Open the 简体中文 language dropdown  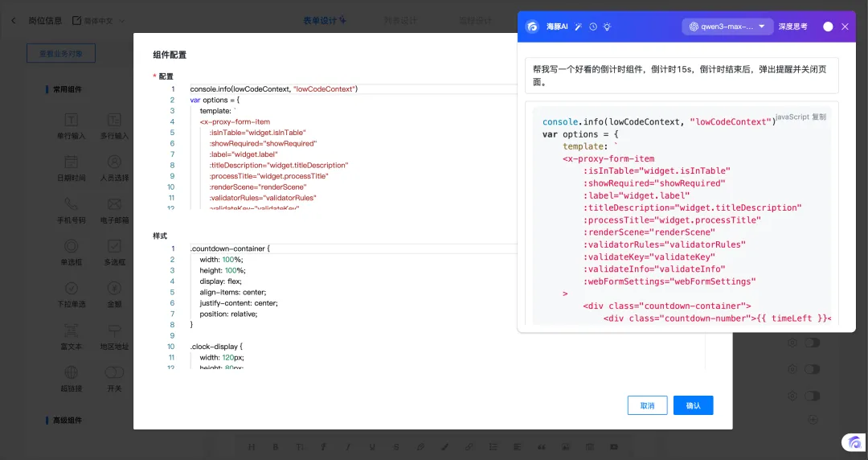point(99,20)
